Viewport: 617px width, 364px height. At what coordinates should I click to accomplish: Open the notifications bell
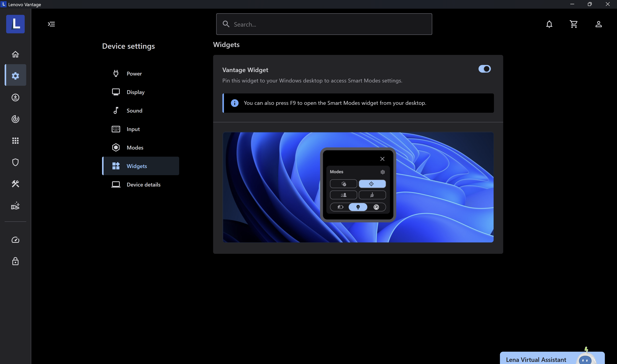[549, 24]
